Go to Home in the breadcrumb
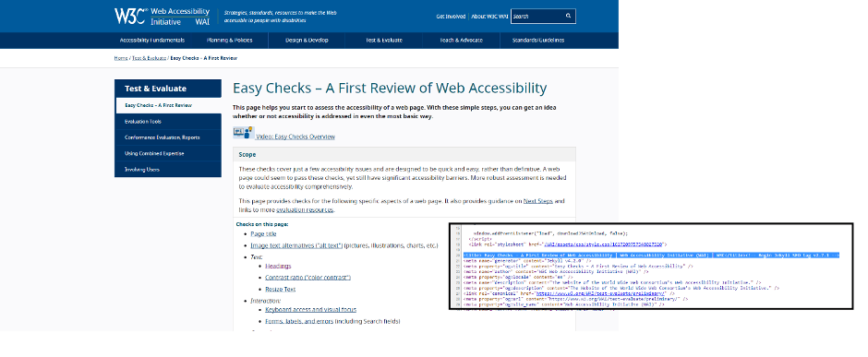Image resolution: width=868 pixels, height=357 pixels. pyautogui.click(x=121, y=58)
